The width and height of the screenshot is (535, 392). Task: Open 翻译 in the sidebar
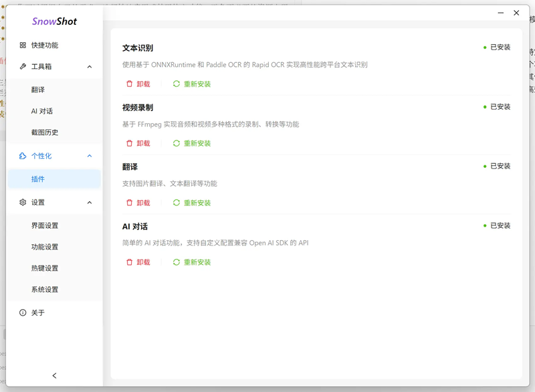(54, 90)
